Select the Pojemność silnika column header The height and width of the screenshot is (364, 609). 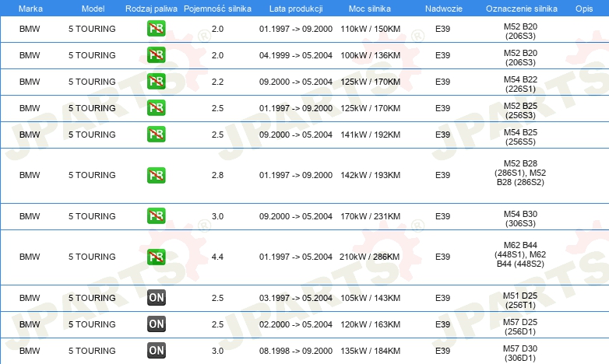click(x=217, y=9)
